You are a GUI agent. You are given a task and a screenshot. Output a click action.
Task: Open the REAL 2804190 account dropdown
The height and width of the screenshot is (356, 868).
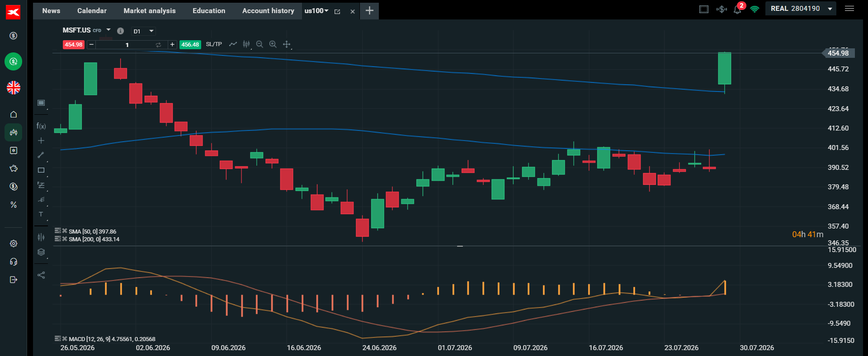click(801, 9)
